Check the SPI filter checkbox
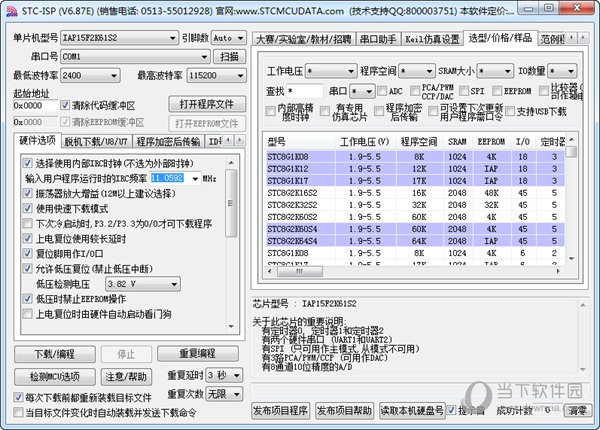600x430 pixels. (x=464, y=91)
